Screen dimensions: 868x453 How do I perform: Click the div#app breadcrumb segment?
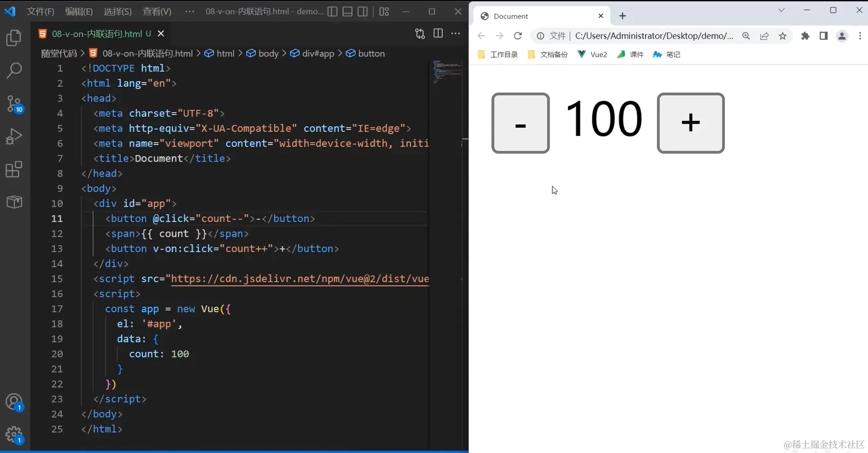click(x=312, y=53)
